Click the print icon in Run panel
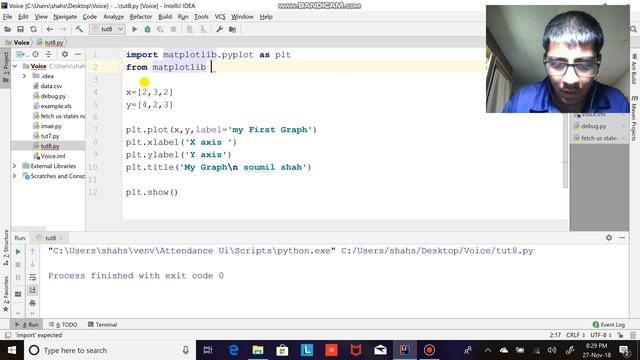 pos(33,303)
